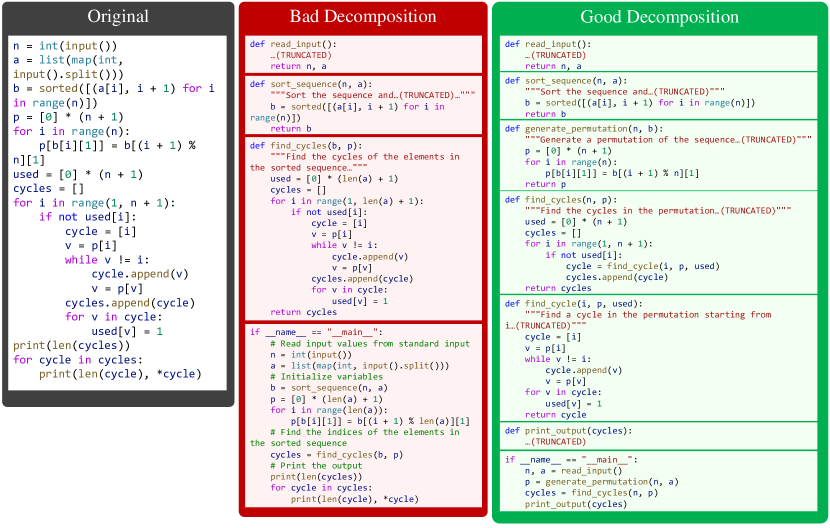Screen dimensions: 830x528
Task: Click "for cycle in cycles:" in Original panel
Action: pyautogui.click(x=78, y=360)
